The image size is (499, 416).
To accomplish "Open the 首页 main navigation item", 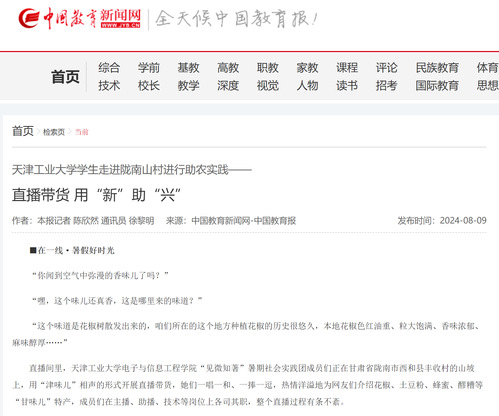I will [65, 77].
